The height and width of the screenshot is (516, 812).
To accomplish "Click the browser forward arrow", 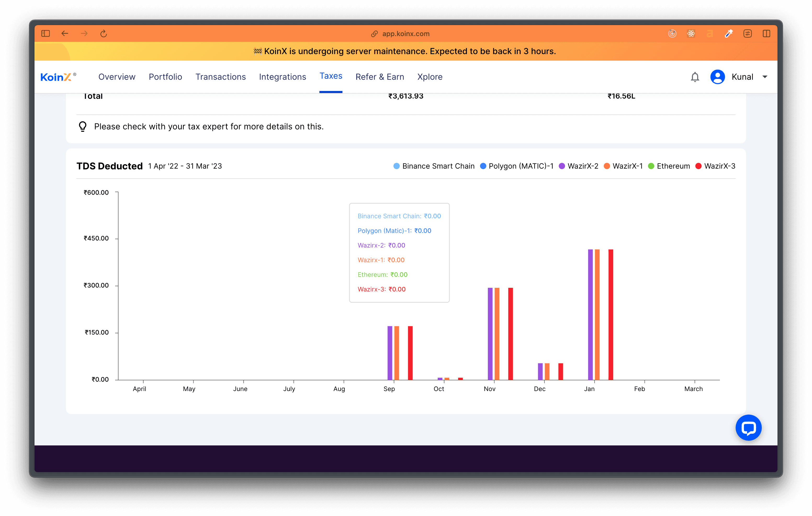I will (84, 33).
